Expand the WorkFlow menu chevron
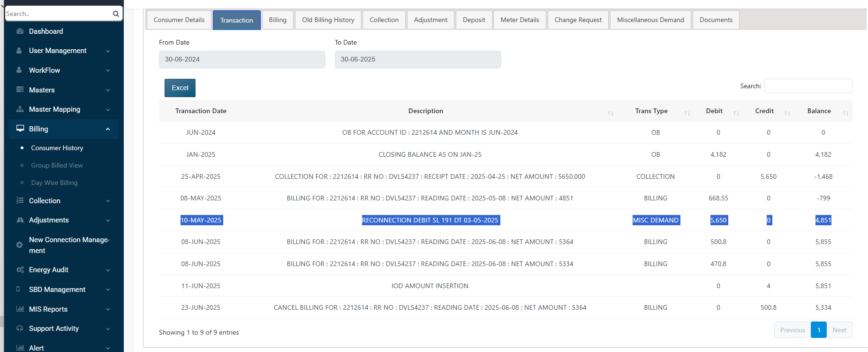Screen dimensions: 868x352 click(x=108, y=70)
